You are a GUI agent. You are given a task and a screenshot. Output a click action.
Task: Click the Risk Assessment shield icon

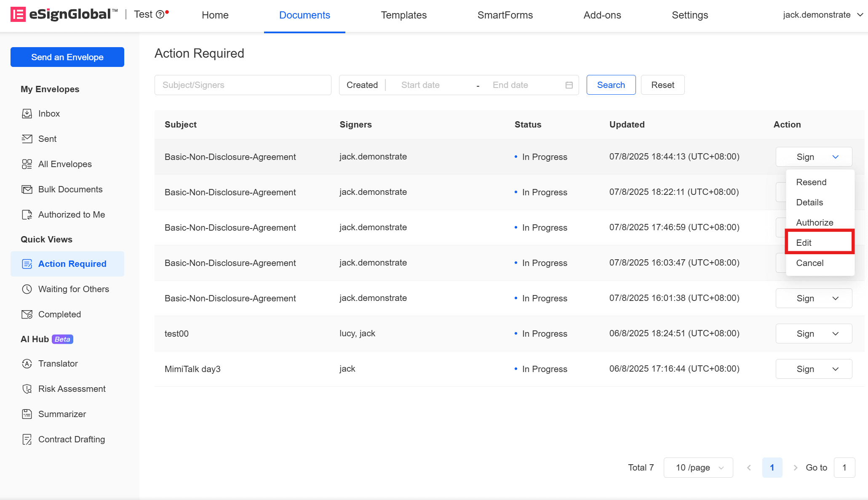27,389
